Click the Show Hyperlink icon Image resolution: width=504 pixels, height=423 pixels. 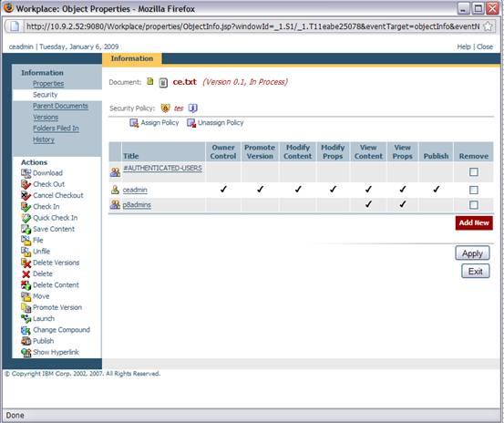26,352
